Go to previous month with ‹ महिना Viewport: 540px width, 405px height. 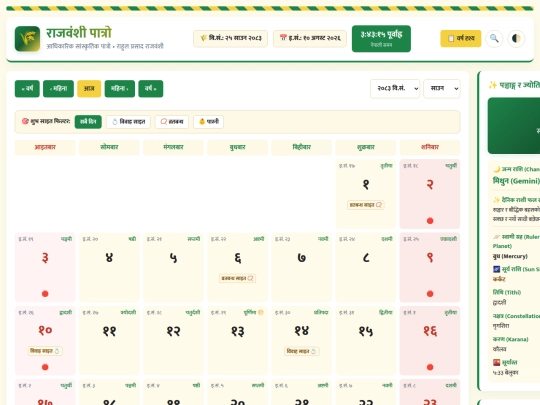tap(58, 89)
